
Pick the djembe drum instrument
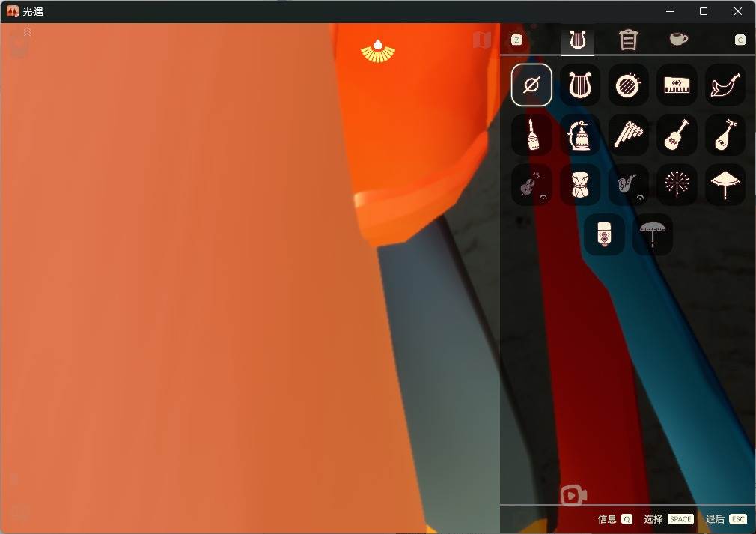click(x=579, y=184)
